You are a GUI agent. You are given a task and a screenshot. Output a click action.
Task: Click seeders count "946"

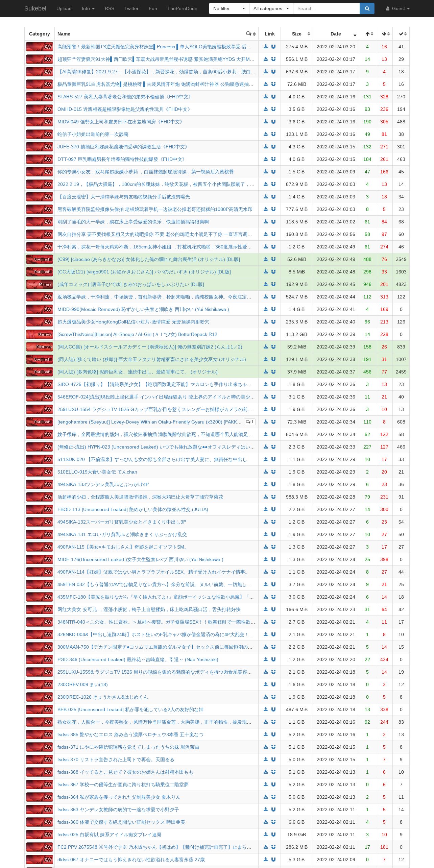367,284
